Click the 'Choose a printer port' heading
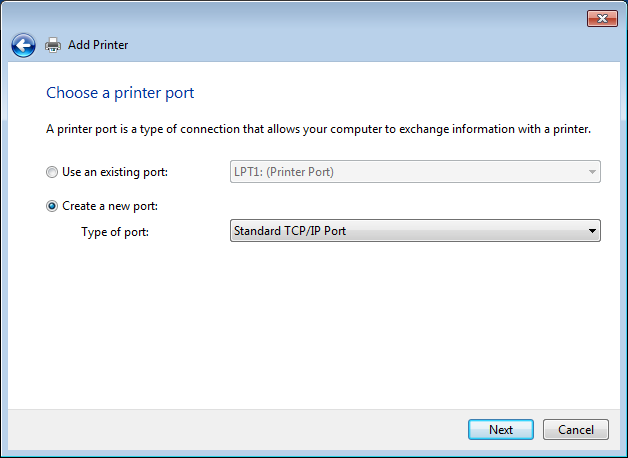Viewport: 628px width, 458px height. coord(120,93)
